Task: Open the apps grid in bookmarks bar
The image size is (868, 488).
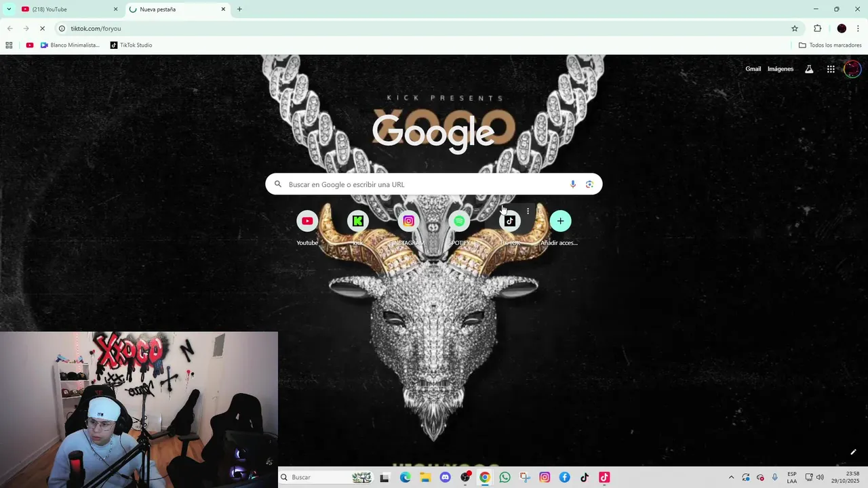Action: [x=9, y=45]
